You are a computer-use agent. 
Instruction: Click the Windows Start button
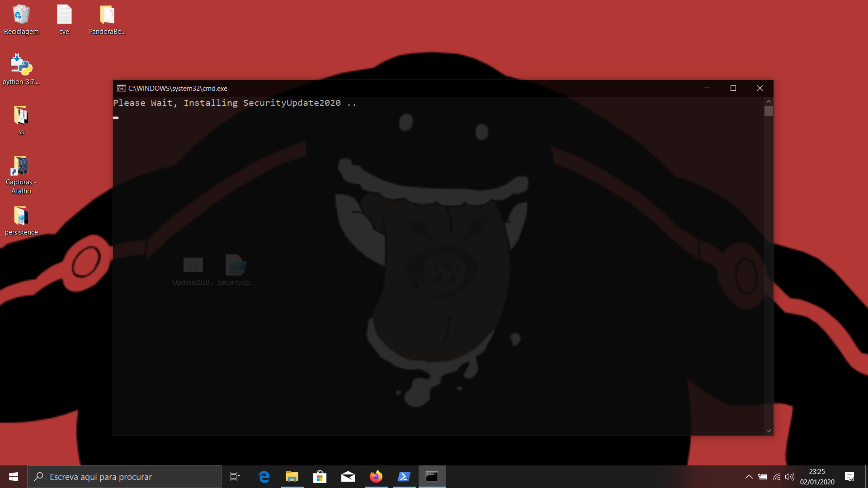click(x=14, y=477)
